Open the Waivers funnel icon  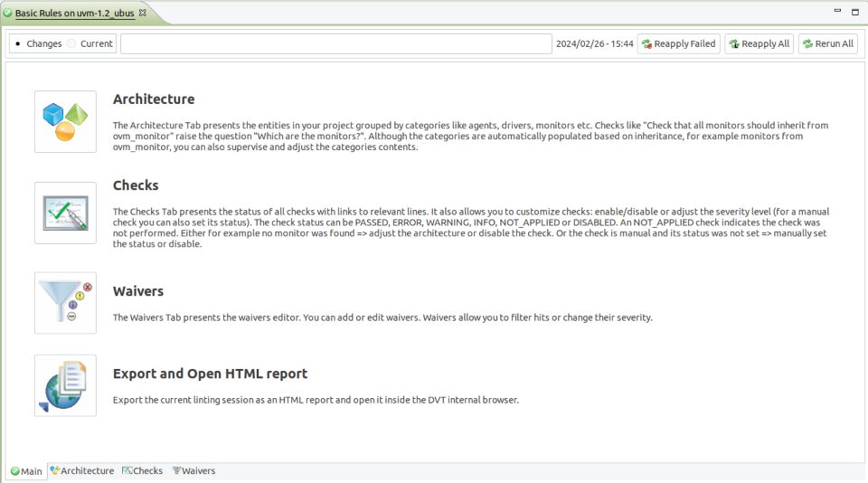click(65, 303)
